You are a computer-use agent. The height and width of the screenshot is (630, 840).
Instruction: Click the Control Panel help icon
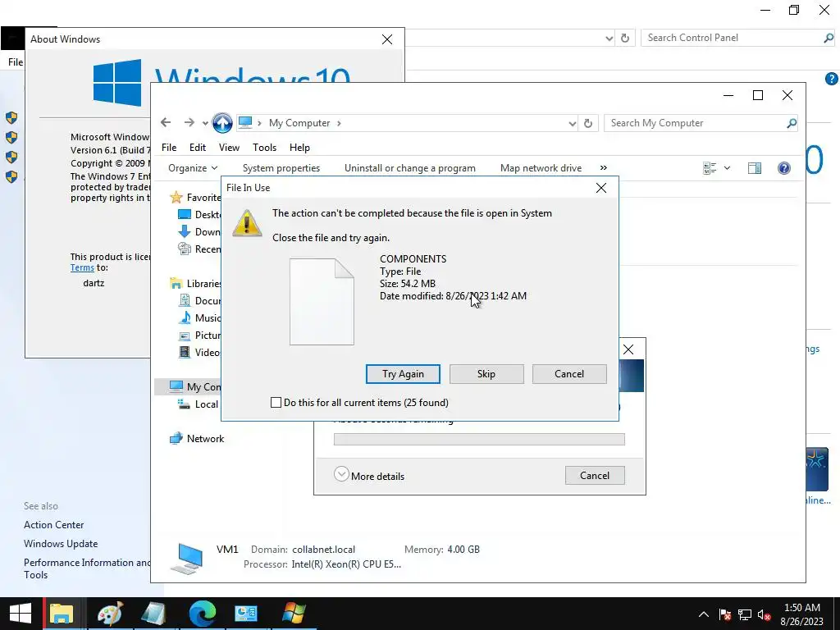832,79
